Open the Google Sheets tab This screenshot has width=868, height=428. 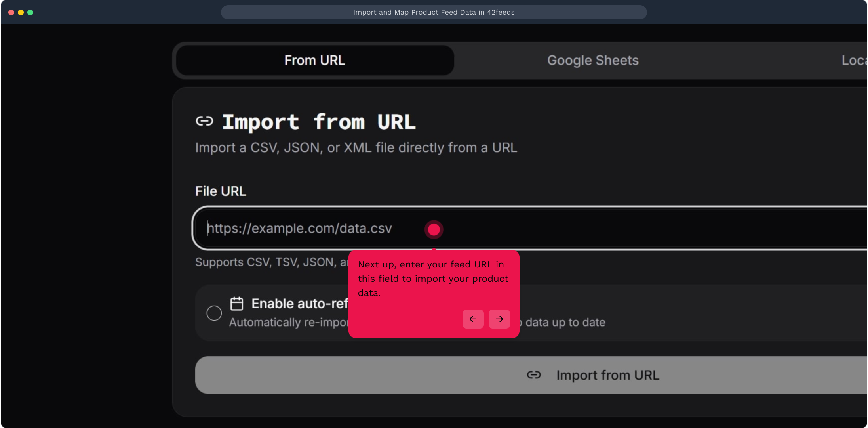pyautogui.click(x=593, y=60)
